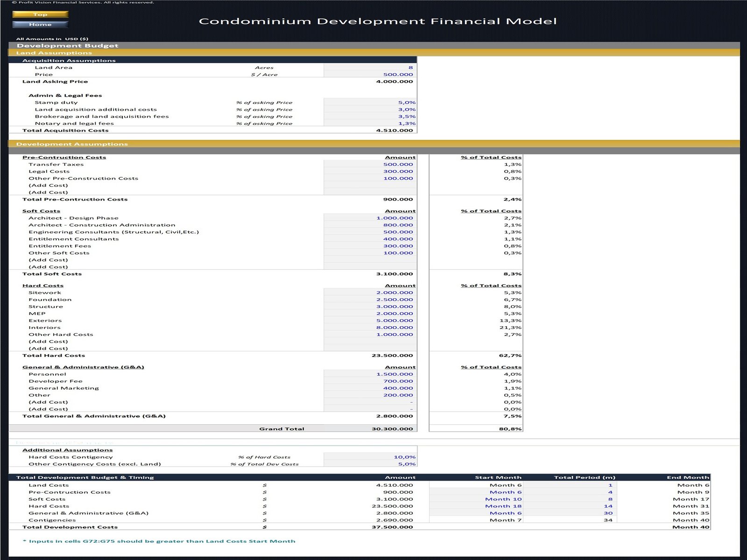Click the Hard Costs Start Month cell
The image size is (747, 560).
tap(476, 506)
